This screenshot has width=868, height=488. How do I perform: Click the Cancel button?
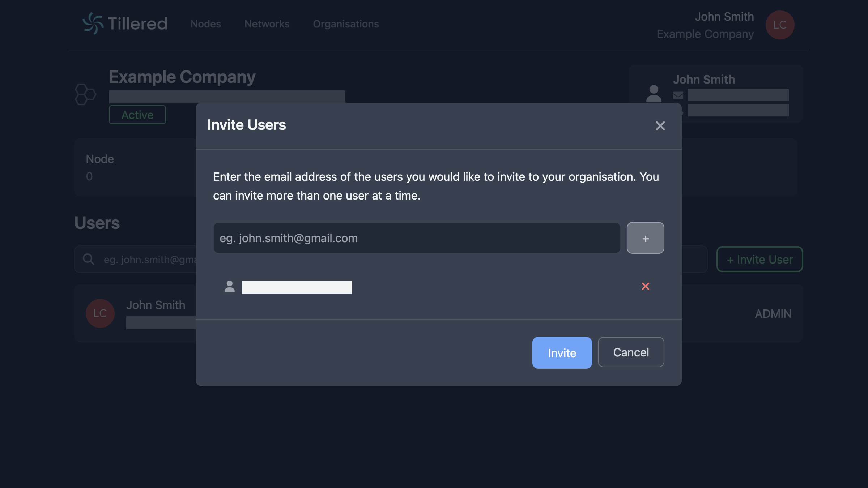[x=631, y=352]
